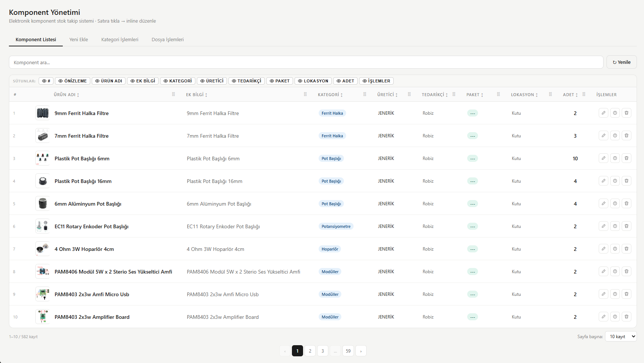Toggle the LOKASYON column visibility chip

(313, 81)
